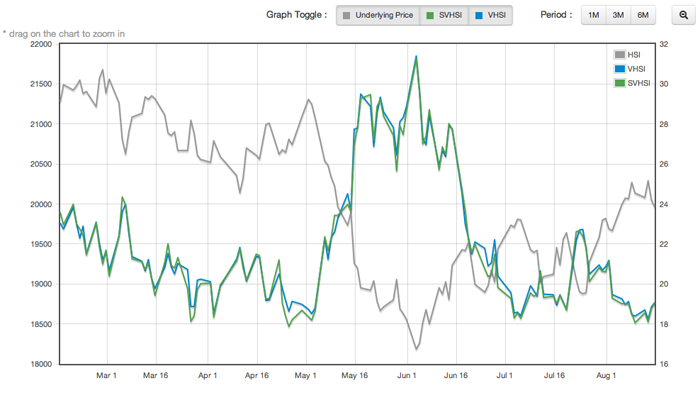Viewport: 700px width, 393px height.
Task: Click the Jun 16 x-axis date label
Action: [x=456, y=375]
